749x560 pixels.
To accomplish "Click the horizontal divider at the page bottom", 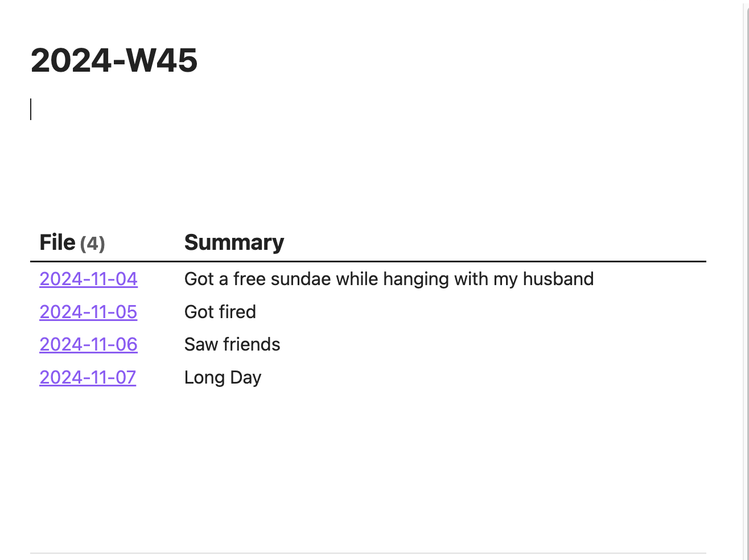I will point(368,553).
